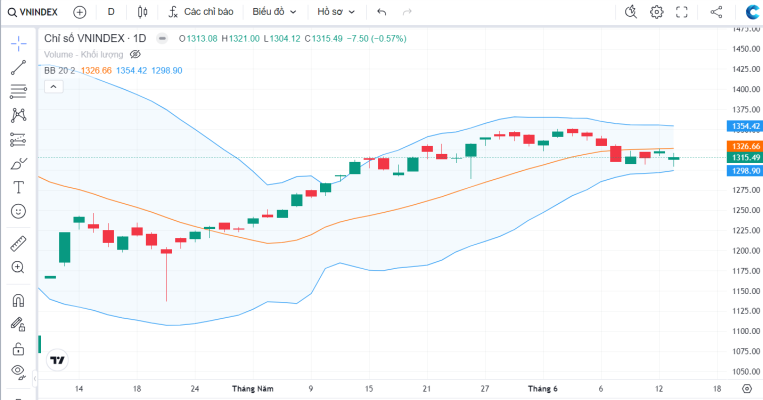Click the closing value C1315.49
Viewport: 763px width, 400px height.
324,38
